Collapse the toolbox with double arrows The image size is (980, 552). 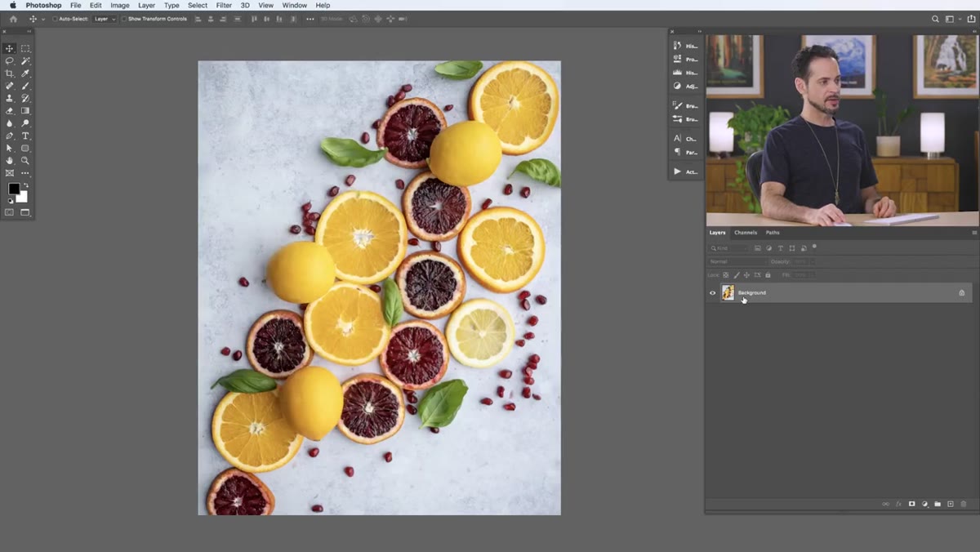31,33
